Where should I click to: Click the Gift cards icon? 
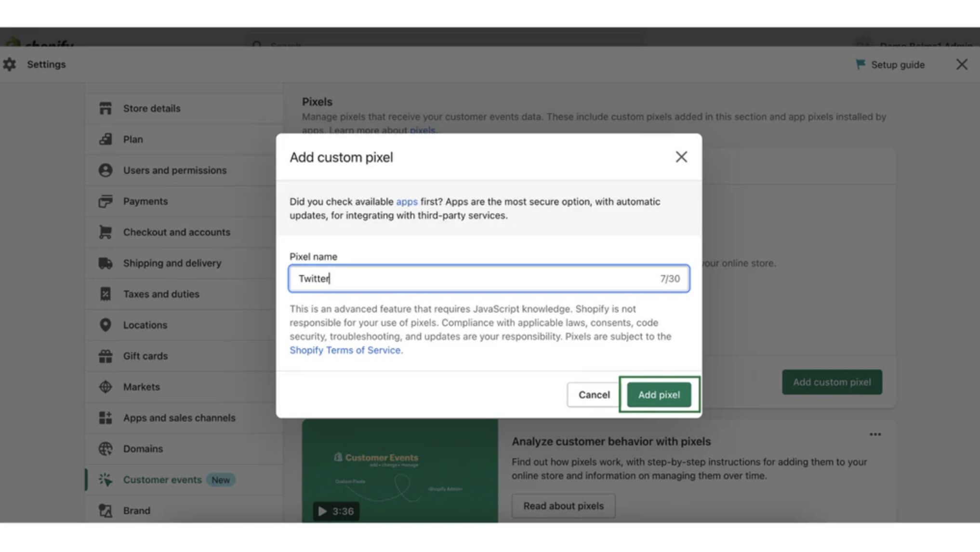click(x=106, y=355)
